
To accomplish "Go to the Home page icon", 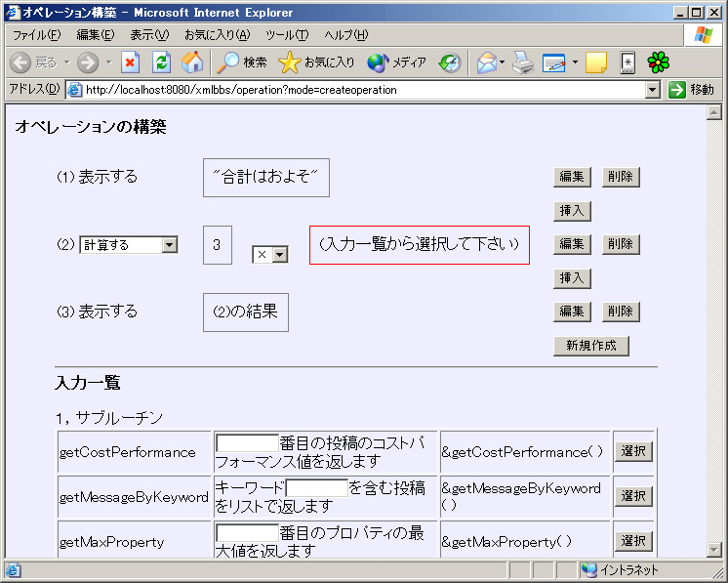I will [192, 62].
